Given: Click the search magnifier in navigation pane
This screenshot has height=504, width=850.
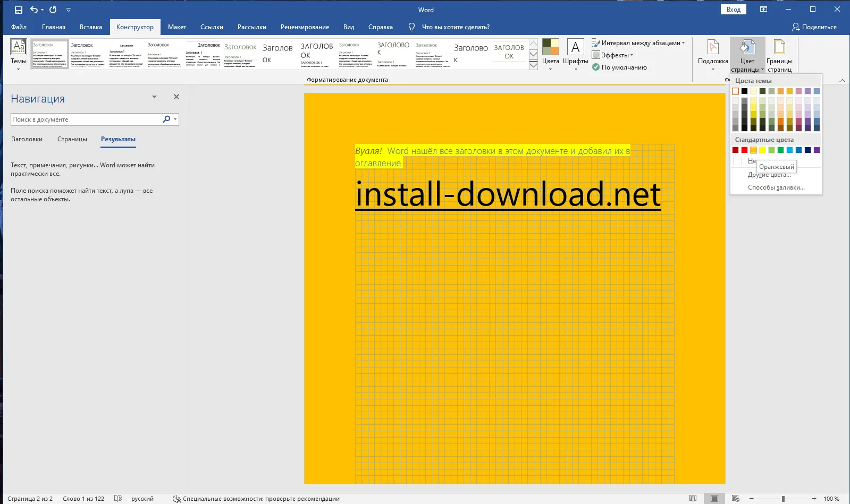Looking at the screenshot, I should click(x=166, y=119).
